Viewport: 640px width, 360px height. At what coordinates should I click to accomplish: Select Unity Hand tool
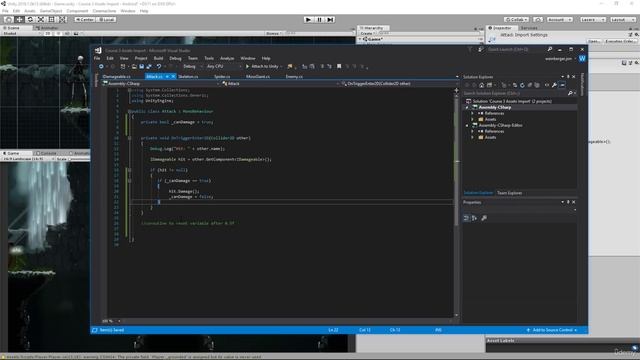point(8,19)
